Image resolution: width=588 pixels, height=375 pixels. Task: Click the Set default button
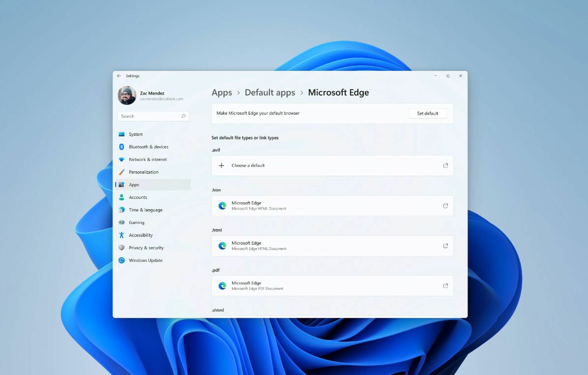coord(427,113)
